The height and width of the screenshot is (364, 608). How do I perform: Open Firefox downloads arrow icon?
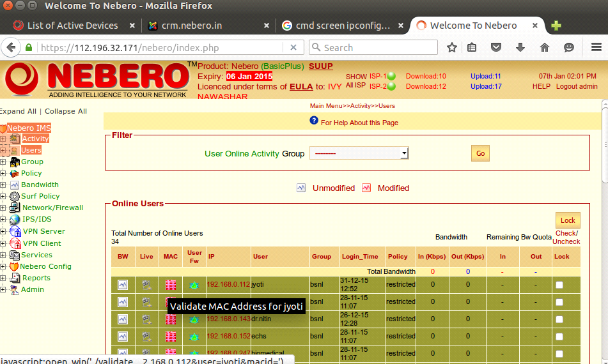point(520,48)
